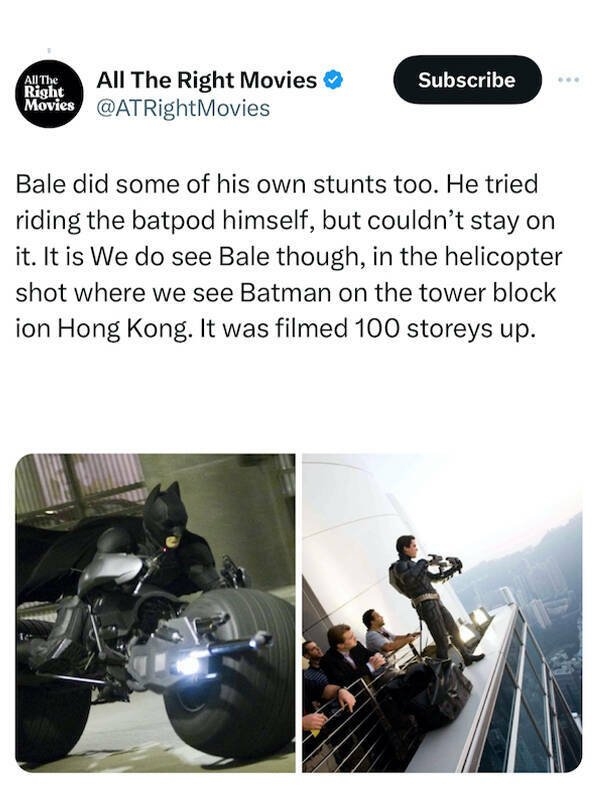The width and height of the screenshot is (600, 800).
Task: Click Batman's cowl in the batpod photo
Action: tap(164, 514)
